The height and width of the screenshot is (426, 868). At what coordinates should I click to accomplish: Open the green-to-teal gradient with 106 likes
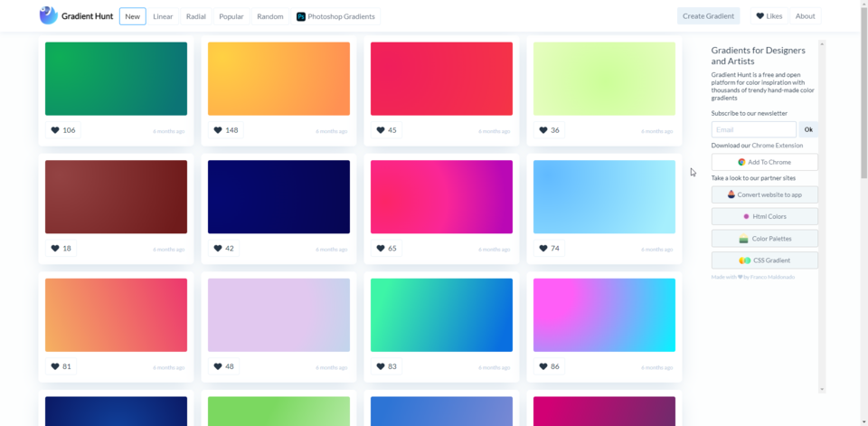tap(117, 79)
